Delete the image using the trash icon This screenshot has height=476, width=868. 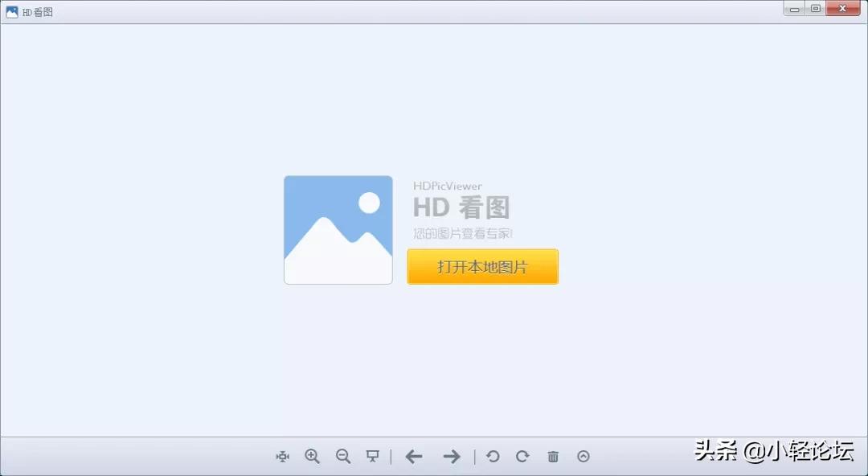click(553, 456)
